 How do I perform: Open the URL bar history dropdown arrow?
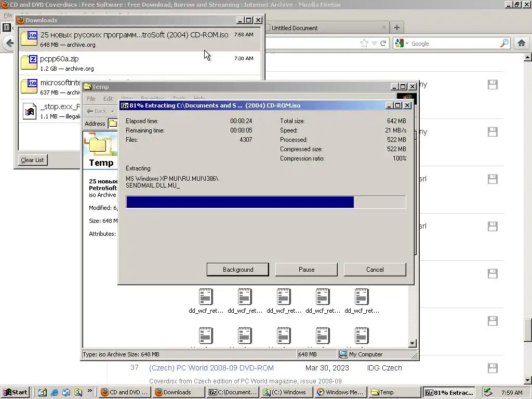click(374, 43)
